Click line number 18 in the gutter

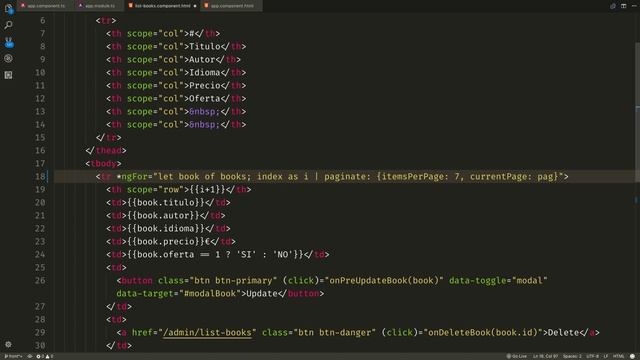point(40,176)
